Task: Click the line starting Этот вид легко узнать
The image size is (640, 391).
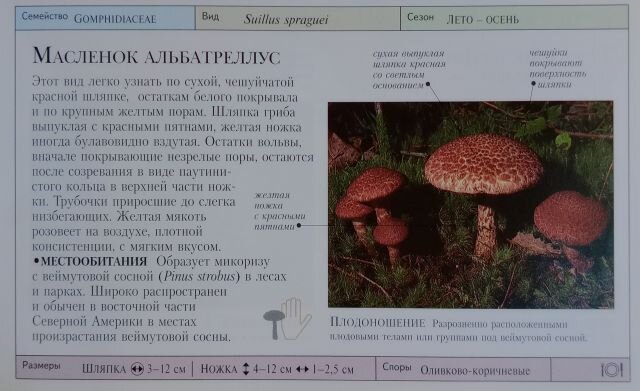Action: point(163,82)
